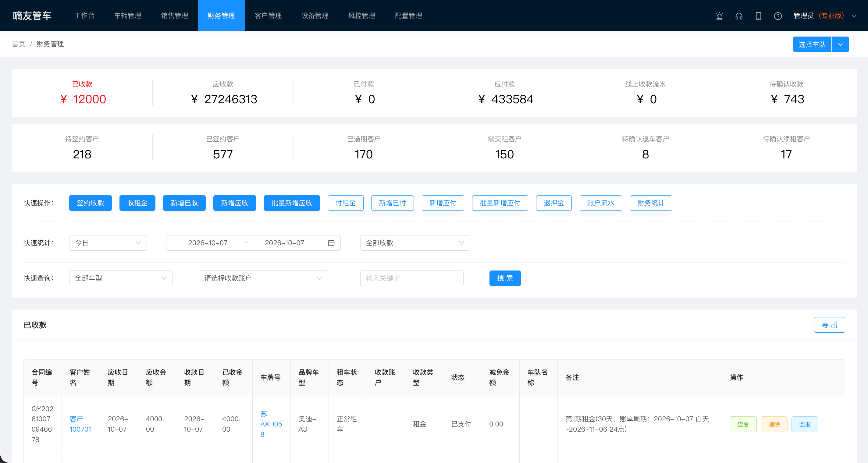Viewport: 868px width, 463px height.
Task: Click the headset customer service icon
Action: (739, 16)
